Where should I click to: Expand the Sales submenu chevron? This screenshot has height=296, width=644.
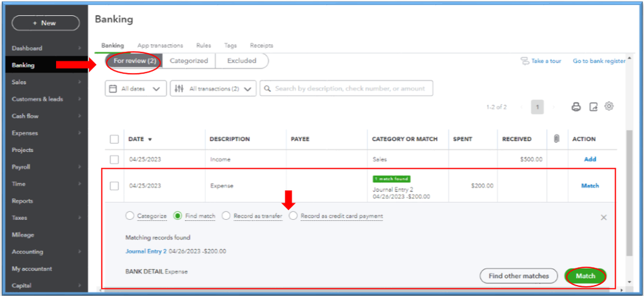coord(79,82)
